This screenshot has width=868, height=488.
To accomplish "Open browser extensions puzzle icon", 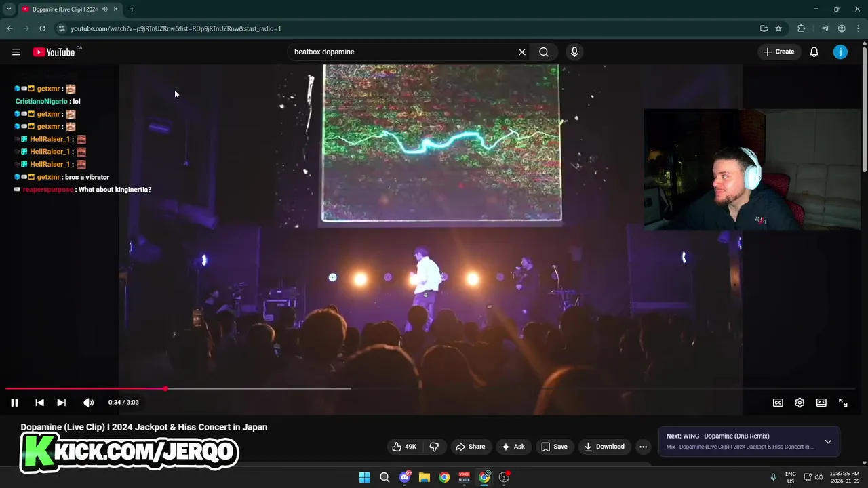I will pos(802,28).
